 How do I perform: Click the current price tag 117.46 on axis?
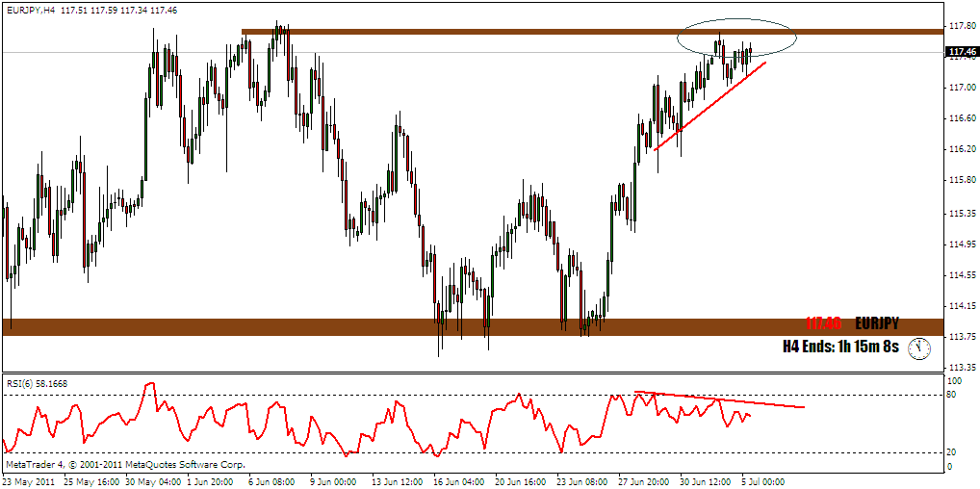[x=963, y=52]
